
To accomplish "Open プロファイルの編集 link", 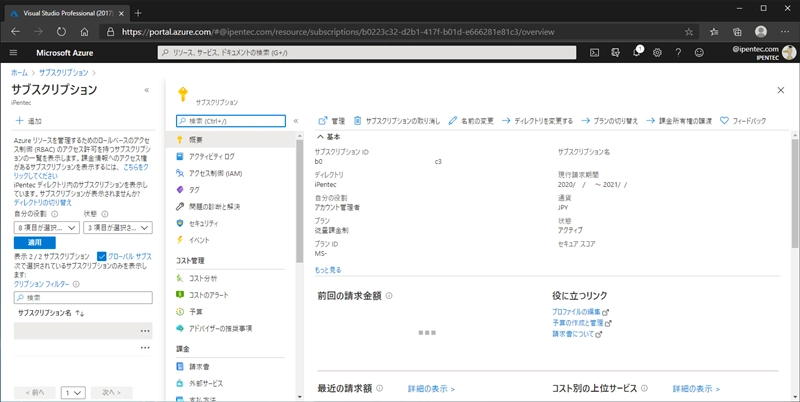I will click(581, 312).
